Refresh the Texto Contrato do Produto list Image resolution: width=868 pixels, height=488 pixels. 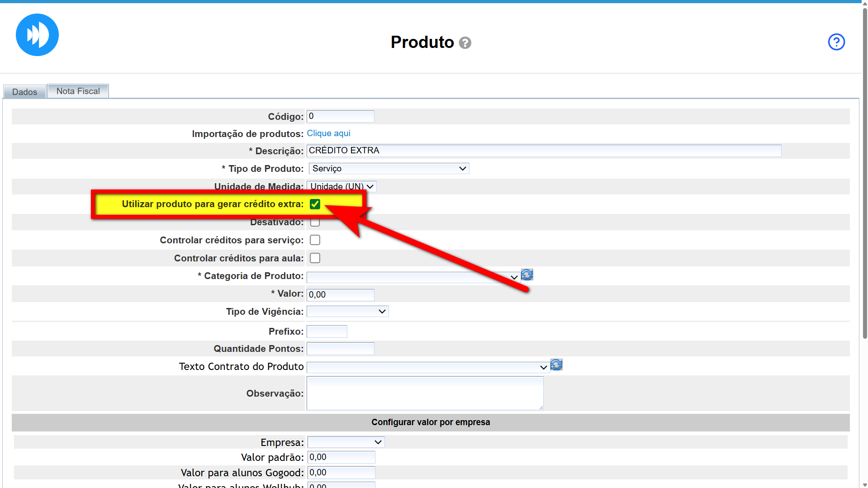click(556, 365)
